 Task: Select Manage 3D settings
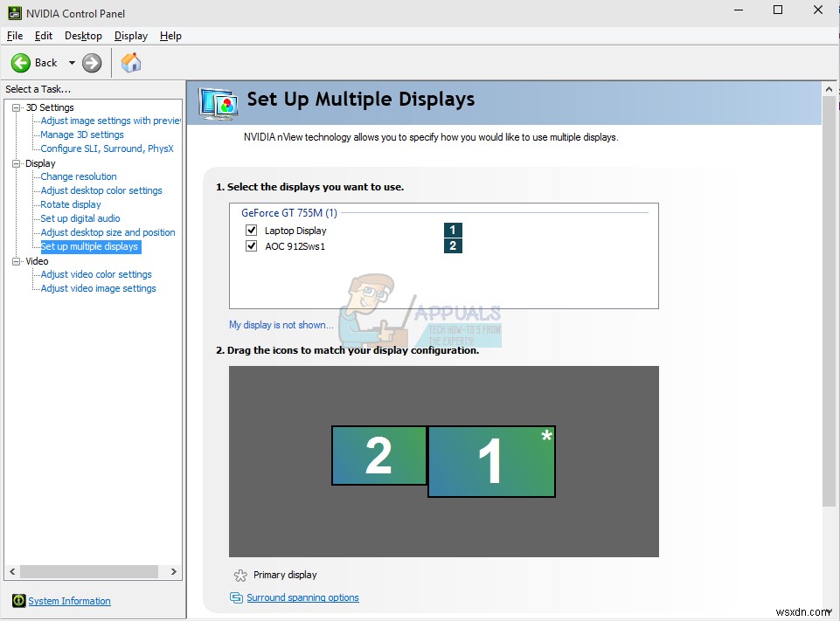coord(82,135)
